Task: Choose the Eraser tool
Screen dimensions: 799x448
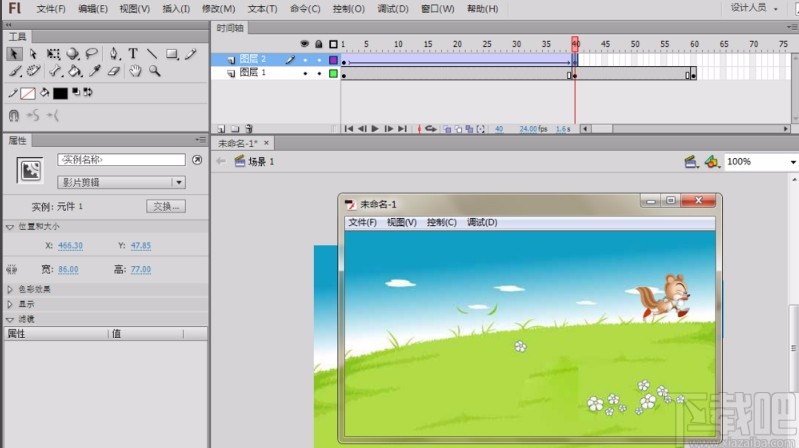Action: pyautogui.click(x=114, y=71)
